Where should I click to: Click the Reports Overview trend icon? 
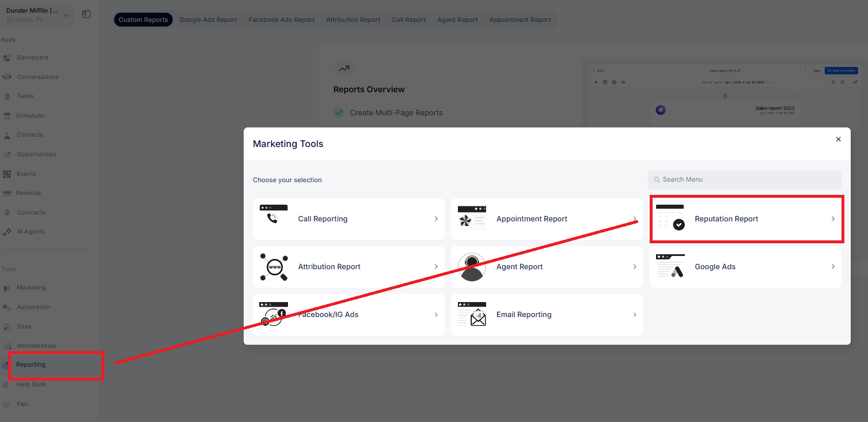click(x=344, y=69)
